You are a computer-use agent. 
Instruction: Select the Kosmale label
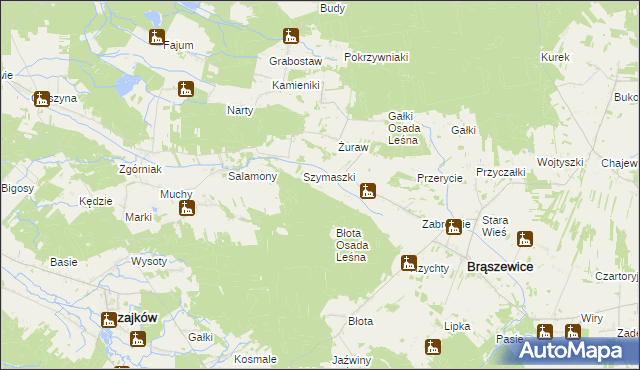[255, 359]
